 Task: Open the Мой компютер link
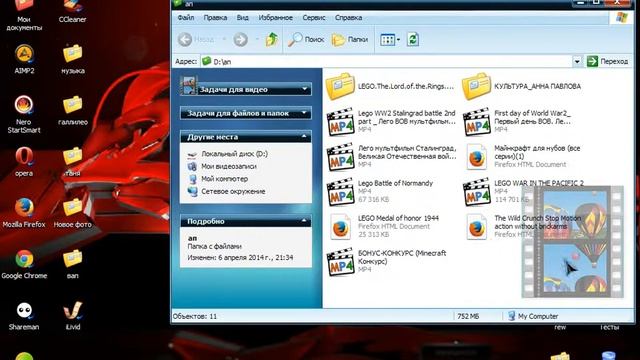click(224, 179)
